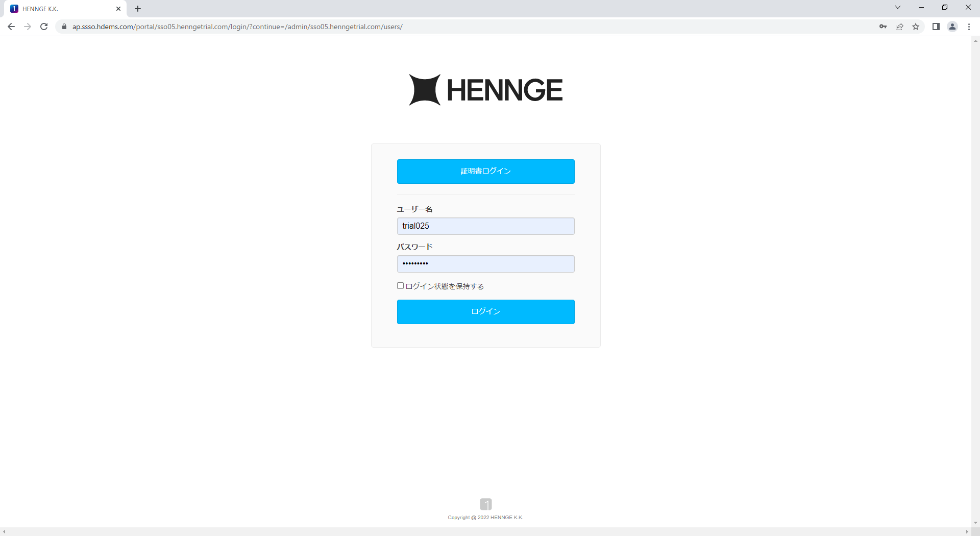This screenshot has height=536, width=980.
Task: Click the address bar URL
Action: [x=237, y=27]
